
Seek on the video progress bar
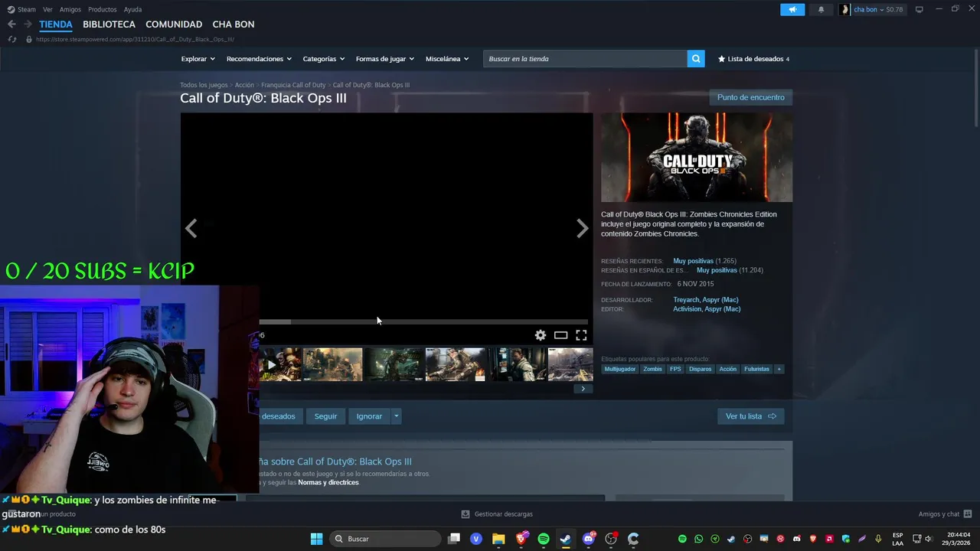(423, 322)
